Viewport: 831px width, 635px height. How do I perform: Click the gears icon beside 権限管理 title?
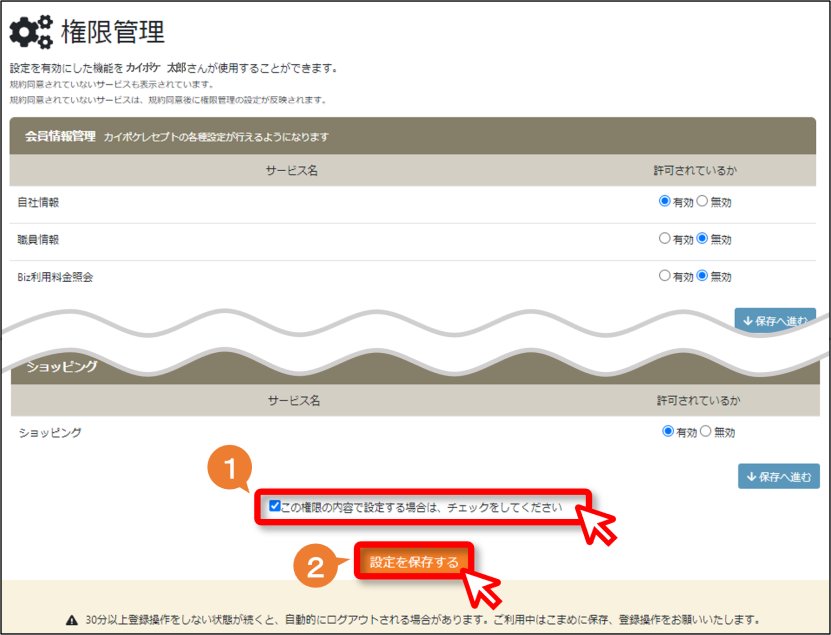(31, 31)
